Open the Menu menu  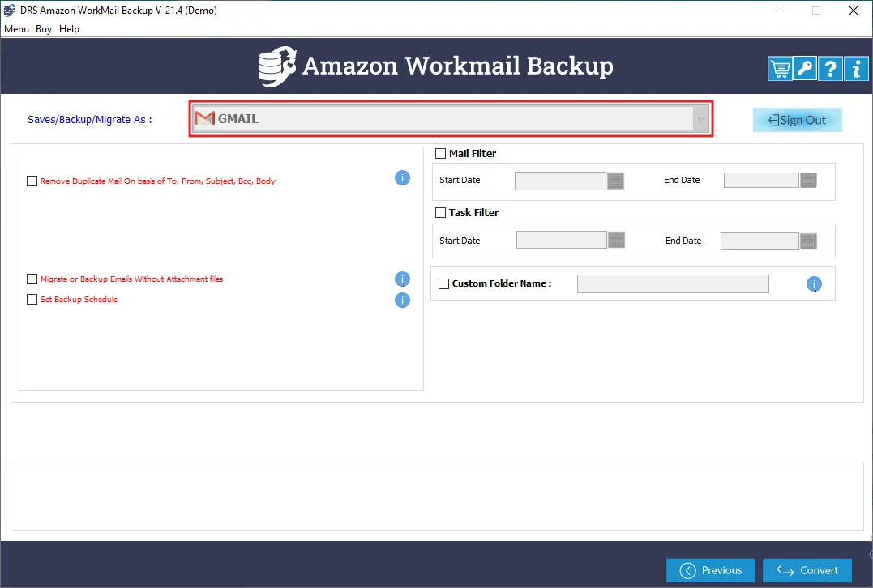pos(16,29)
